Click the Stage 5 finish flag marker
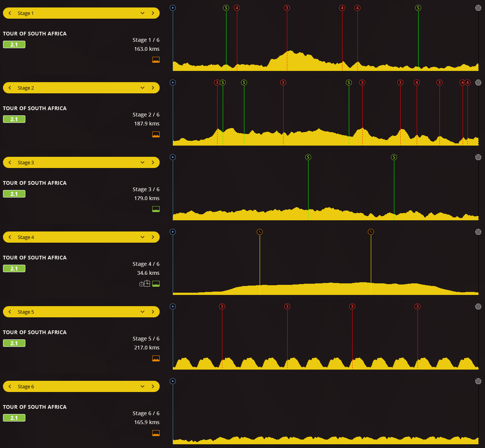The height and width of the screenshot is (448, 485). pos(478,307)
